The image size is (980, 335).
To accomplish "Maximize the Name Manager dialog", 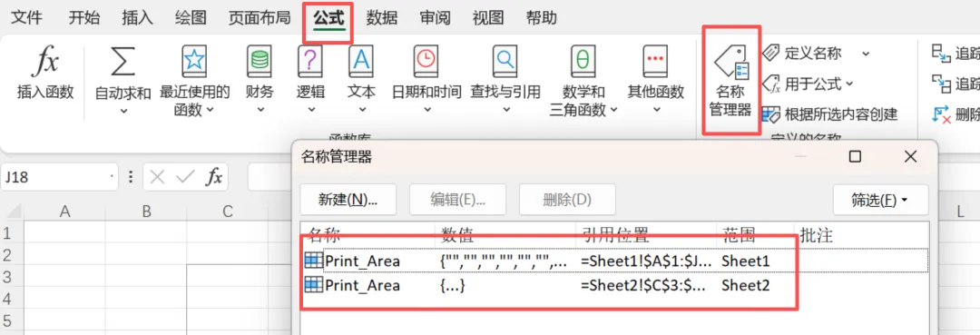I will (x=856, y=156).
